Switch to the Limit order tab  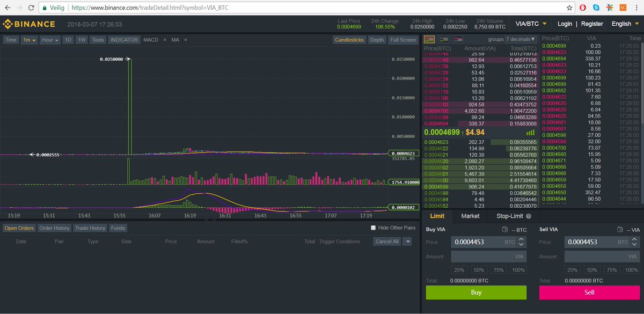(437, 216)
